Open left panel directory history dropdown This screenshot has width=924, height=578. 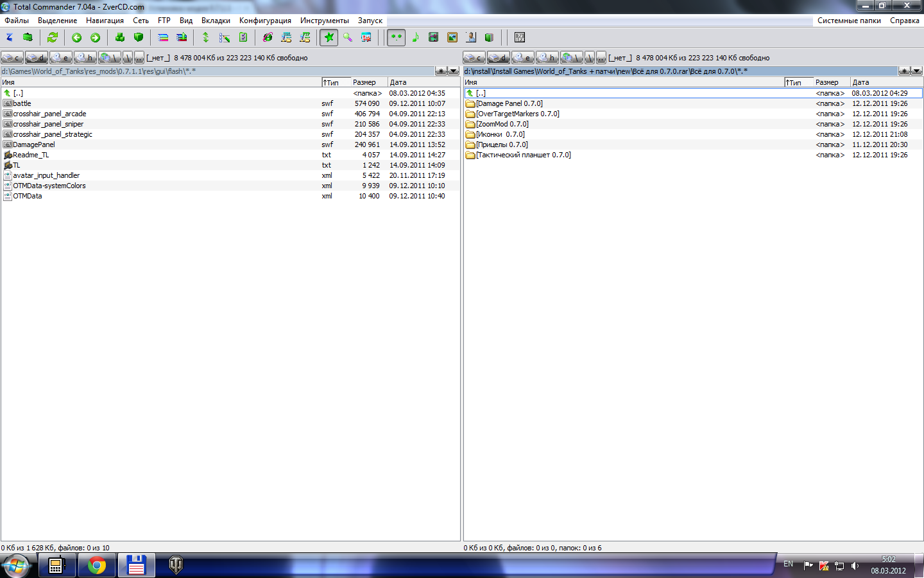(x=454, y=71)
